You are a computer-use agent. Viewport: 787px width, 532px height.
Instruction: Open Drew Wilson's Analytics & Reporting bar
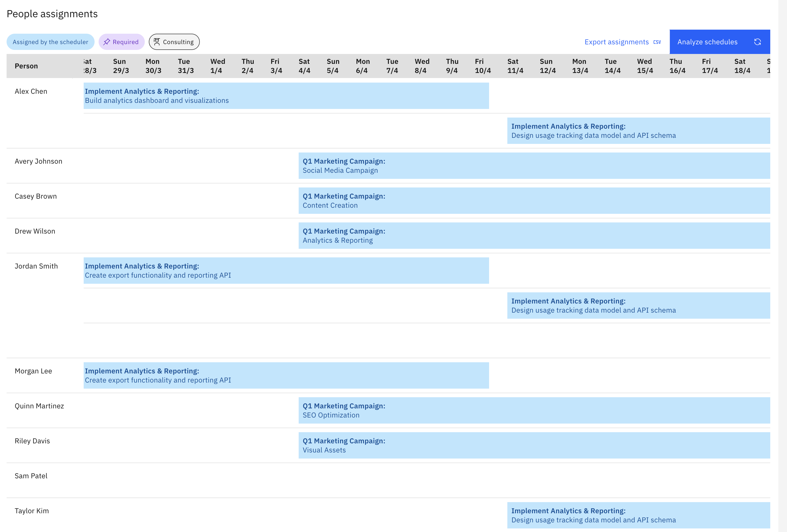[x=534, y=236]
